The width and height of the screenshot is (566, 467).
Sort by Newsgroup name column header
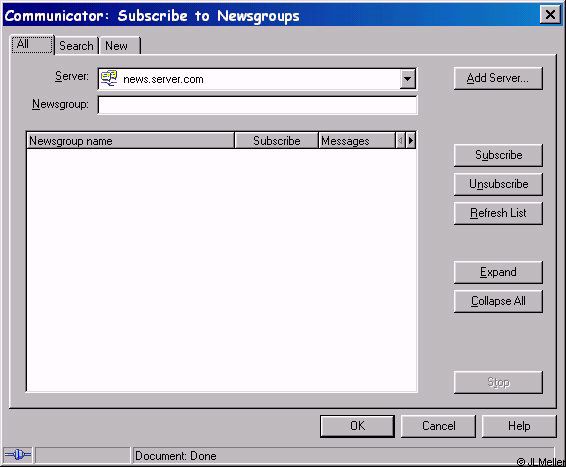tap(130, 140)
